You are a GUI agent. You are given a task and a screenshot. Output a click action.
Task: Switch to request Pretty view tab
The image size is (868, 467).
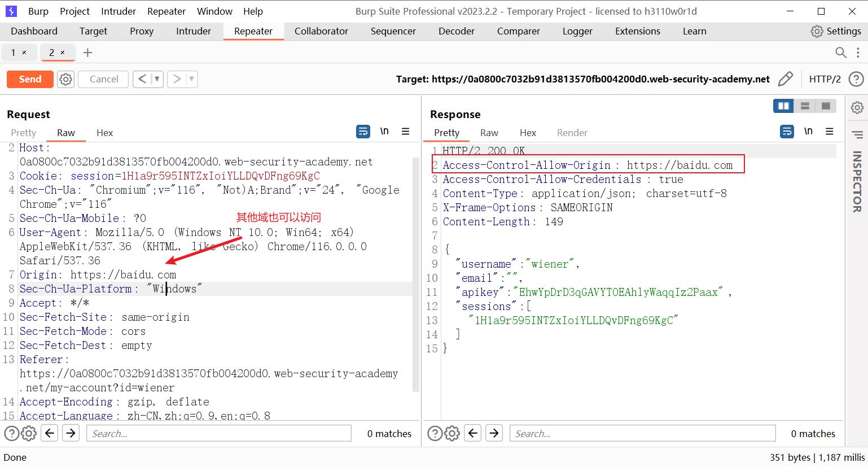(x=24, y=133)
